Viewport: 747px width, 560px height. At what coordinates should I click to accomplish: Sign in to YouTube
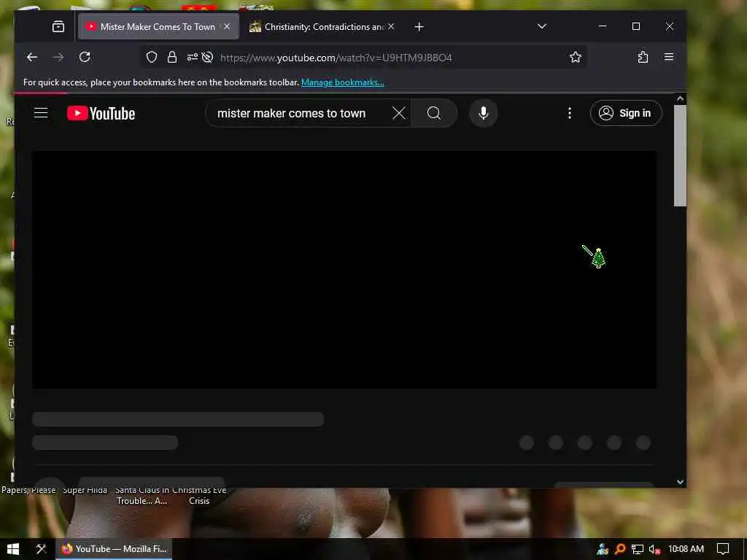coord(626,113)
